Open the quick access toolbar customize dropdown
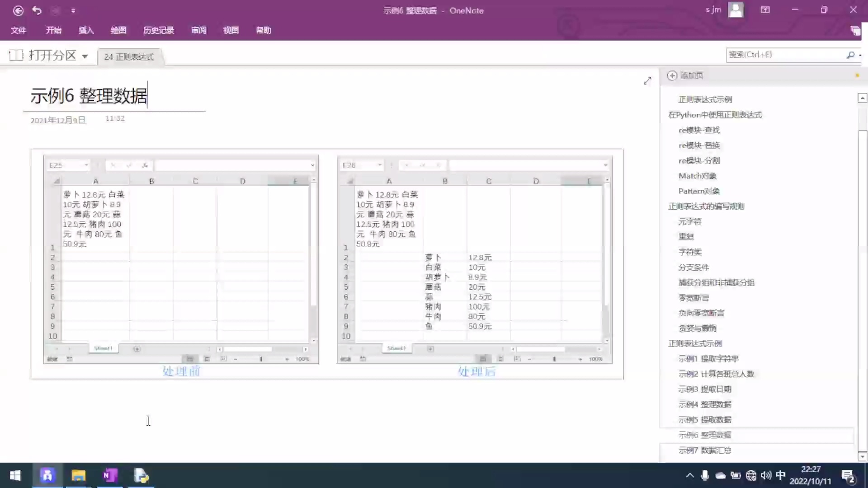The height and width of the screenshot is (488, 868). click(73, 10)
